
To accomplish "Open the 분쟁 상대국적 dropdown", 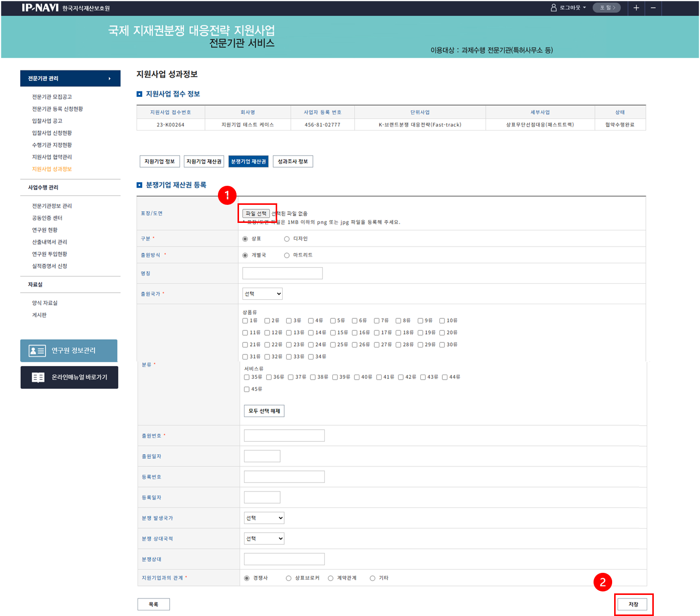I will click(264, 538).
